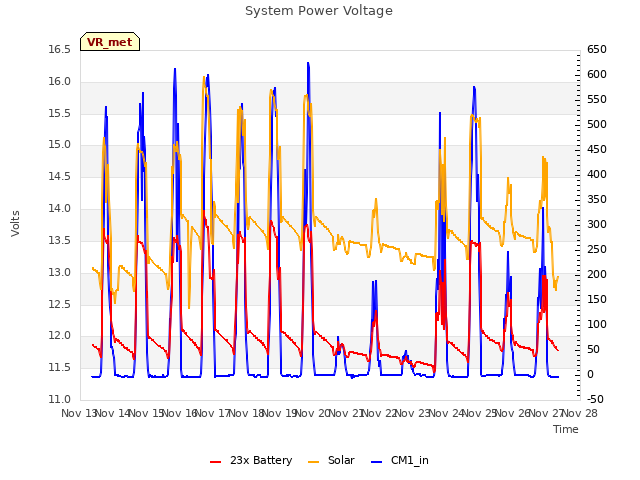Click the 15.0 left axis tick label
Image resolution: width=640 pixels, height=480 pixels.
pos(60,144)
